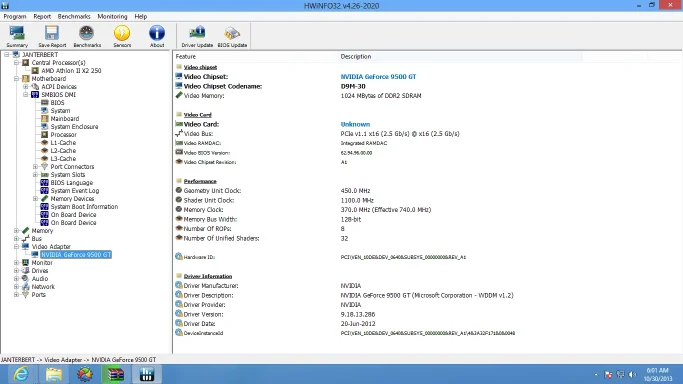Image resolution: width=683 pixels, height=384 pixels.
Task: Switch to HWiNFO taskbar button
Action: click(147, 374)
